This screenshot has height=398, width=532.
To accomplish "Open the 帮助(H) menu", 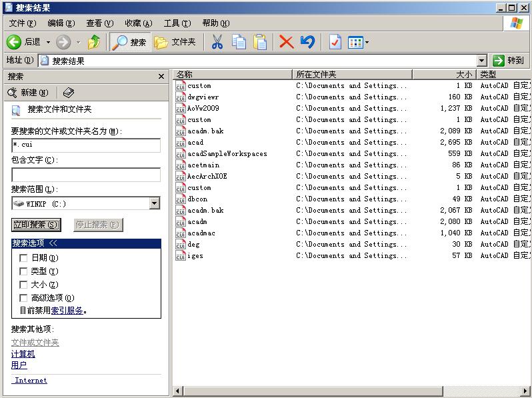I will coord(216,23).
